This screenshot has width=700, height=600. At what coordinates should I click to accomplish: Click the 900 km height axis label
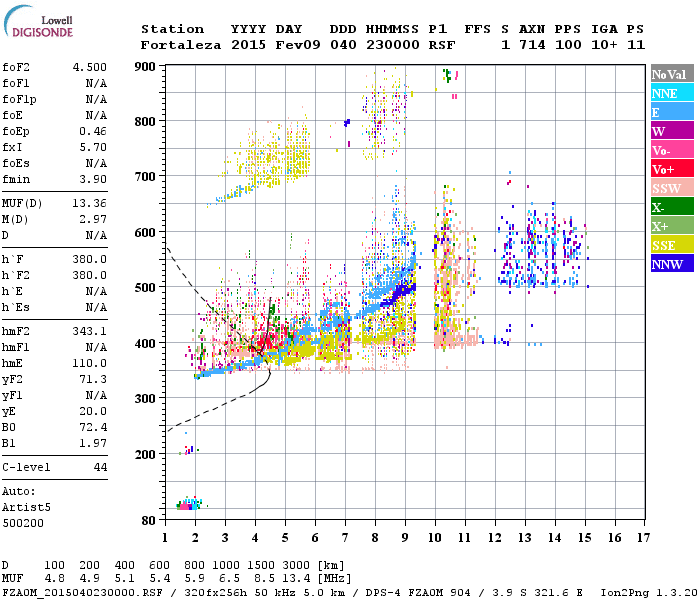tap(145, 67)
